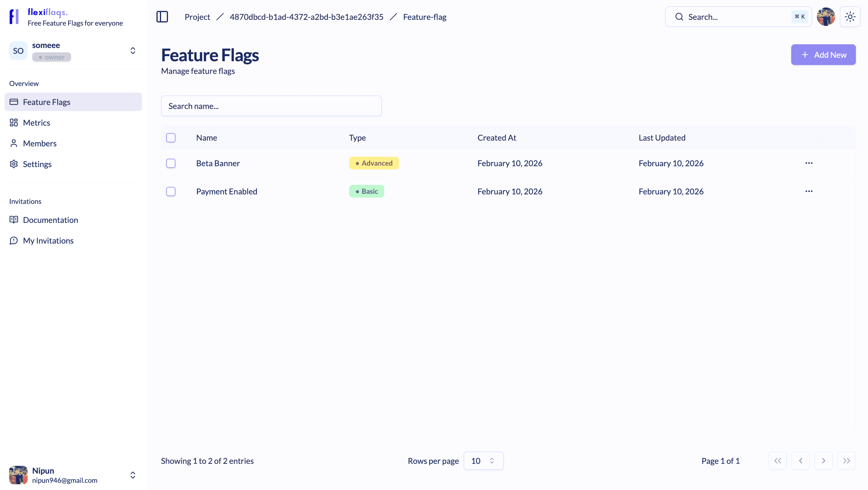
Task: Click the Add New button
Action: [x=823, y=55]
